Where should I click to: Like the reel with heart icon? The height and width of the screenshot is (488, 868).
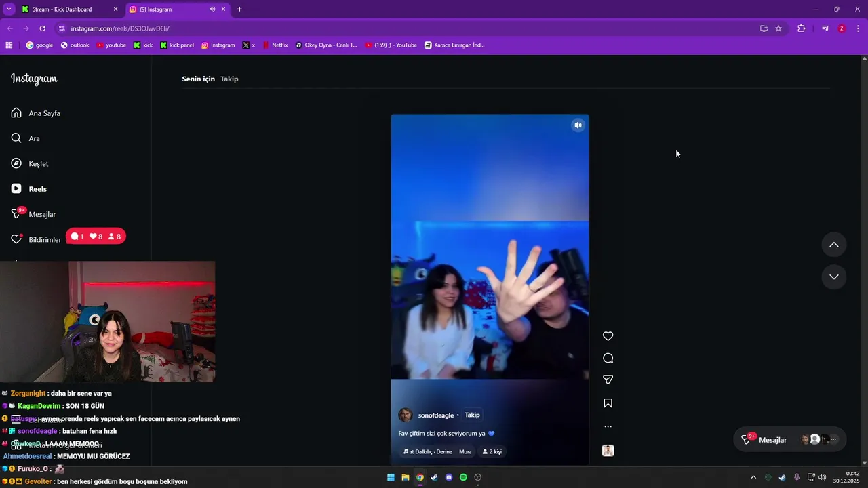pyautogui.click(x=608, y=336)
